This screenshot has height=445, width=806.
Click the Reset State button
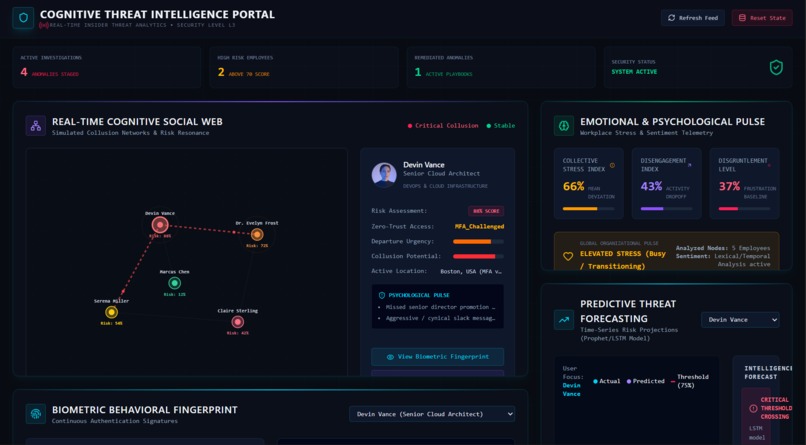762,18
